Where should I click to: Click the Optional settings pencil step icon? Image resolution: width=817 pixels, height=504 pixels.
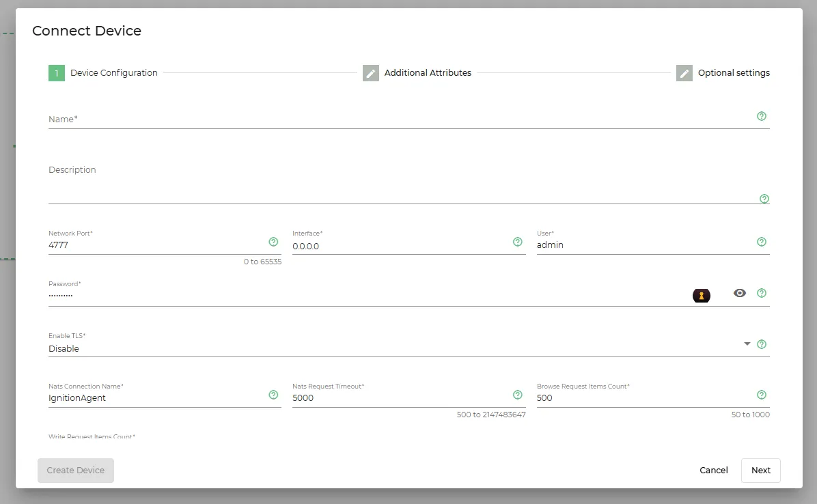[x=684, y=73]
